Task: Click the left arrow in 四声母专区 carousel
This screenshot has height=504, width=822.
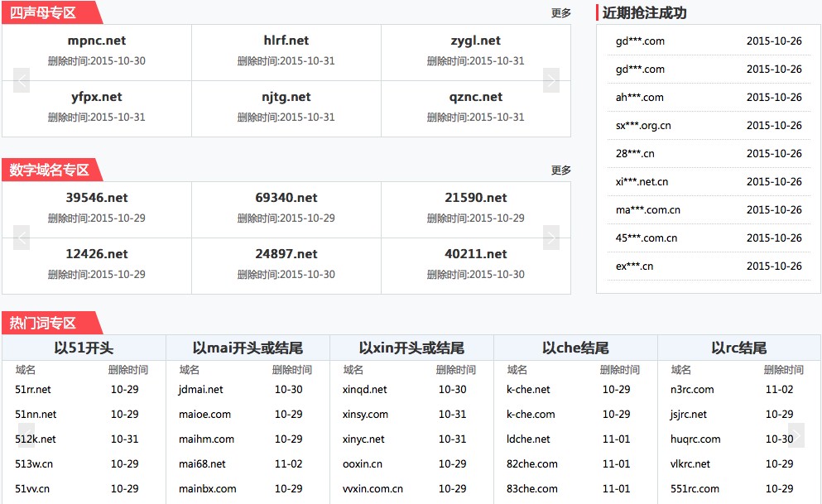Action: coord(22,80)
